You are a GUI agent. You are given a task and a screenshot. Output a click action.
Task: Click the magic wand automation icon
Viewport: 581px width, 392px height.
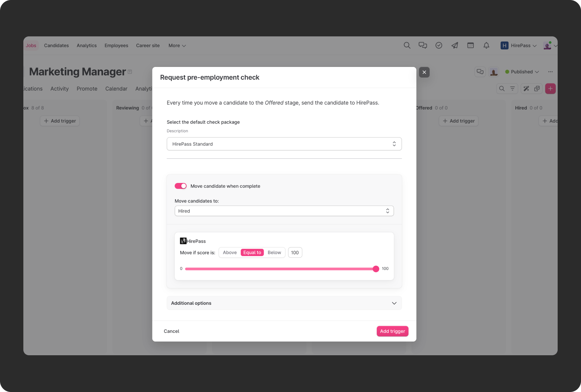pos(526,89)
